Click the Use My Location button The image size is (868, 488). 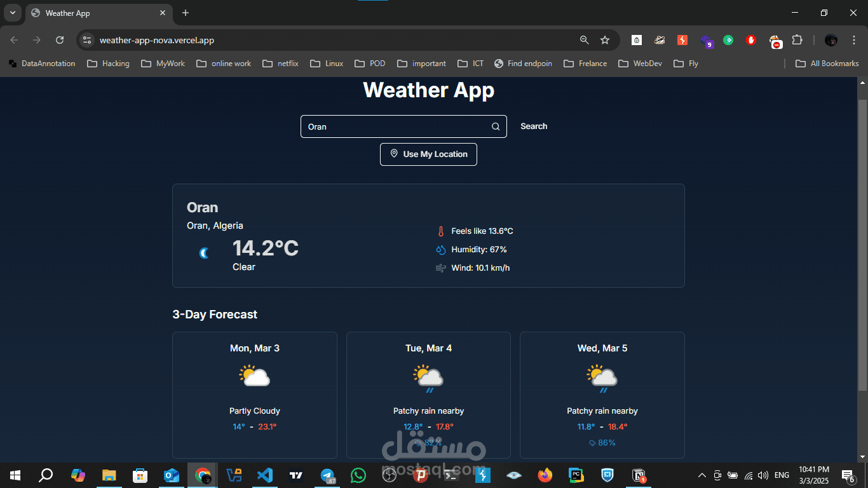[x=428, y=154]
